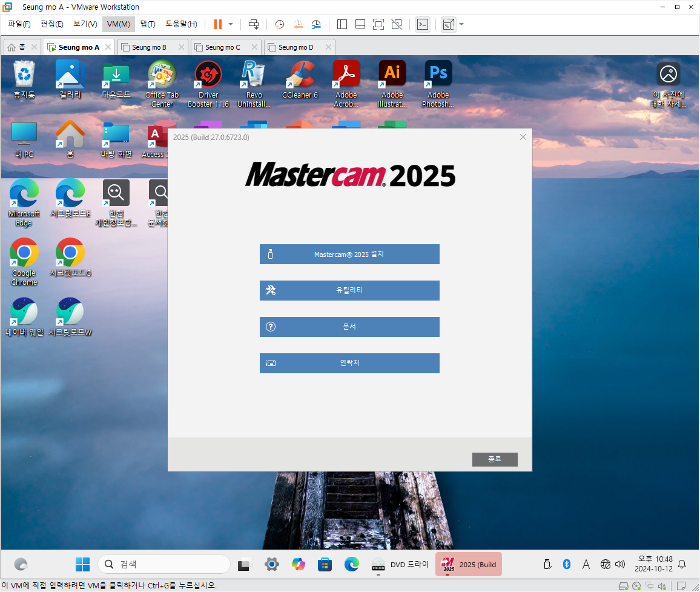Select the Adobe Acrobat icon
Image resolution: width=700 pixels, height=592 pixels.
coord(346,84)
